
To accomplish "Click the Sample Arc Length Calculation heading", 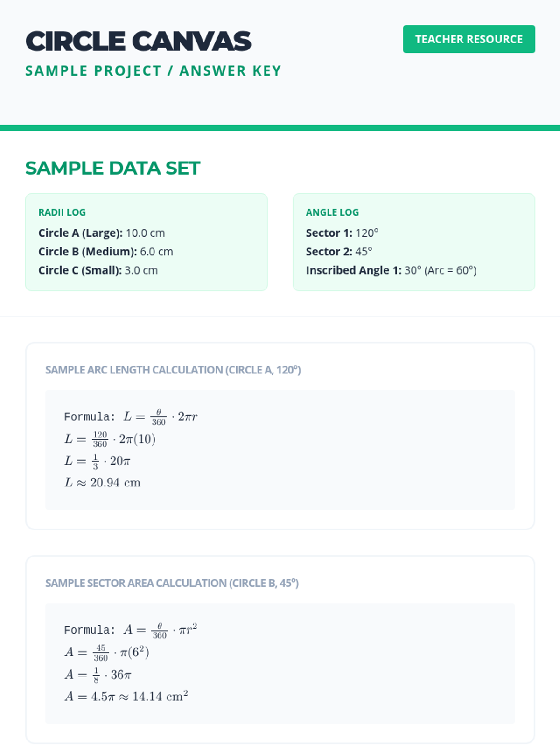I will (173, 370).
